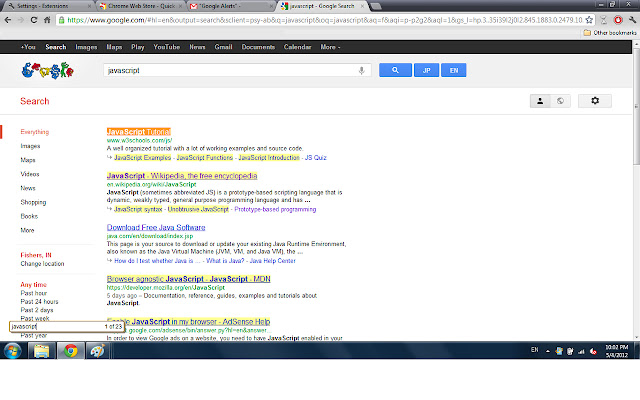Open YouTube in the Google bar

point(167,47)
